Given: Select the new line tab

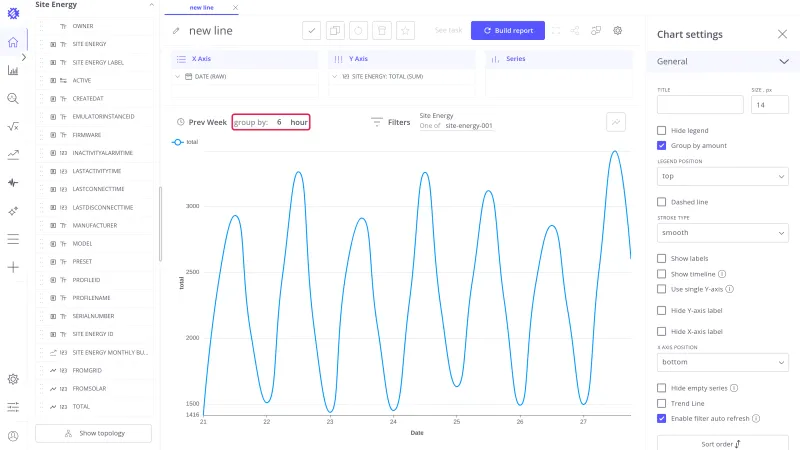Looking at the screenshot, I should [202, 8].
